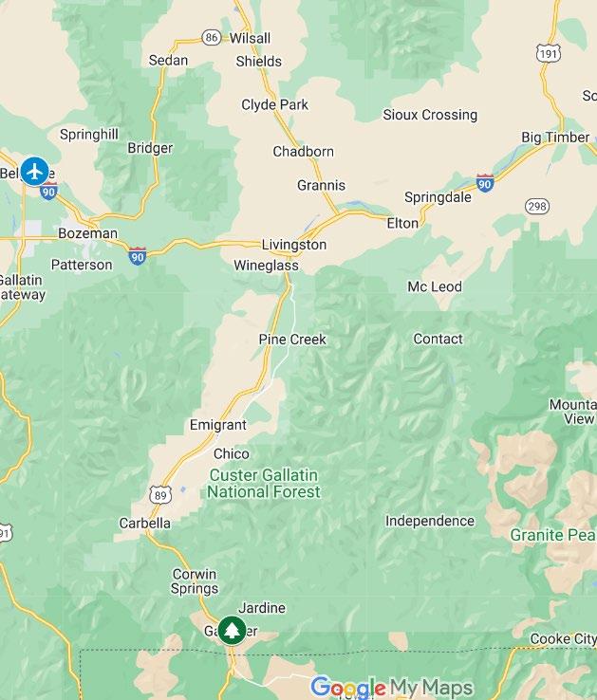Click the Custer Gallatin National Forest label
Viewport: 597px width, 700px height.
pos(264,484)
